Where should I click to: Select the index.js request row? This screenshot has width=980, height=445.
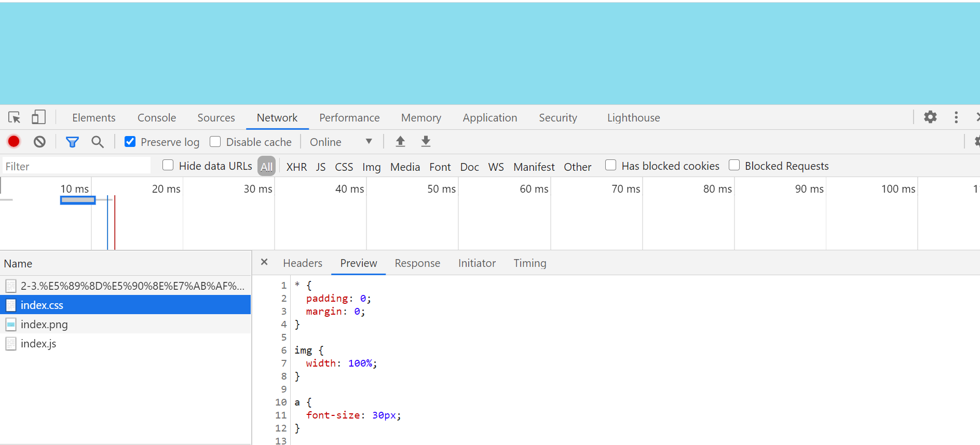click(x=126, y=343)
